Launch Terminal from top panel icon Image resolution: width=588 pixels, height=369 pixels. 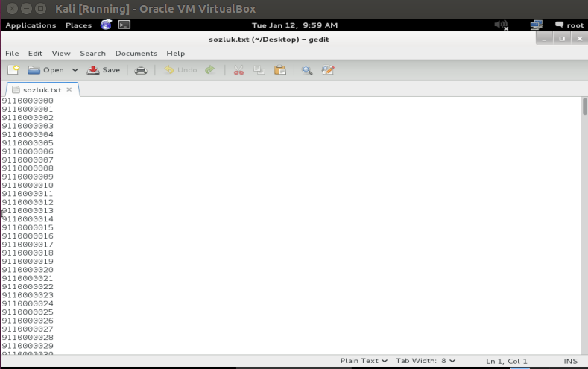coord(124,25)
